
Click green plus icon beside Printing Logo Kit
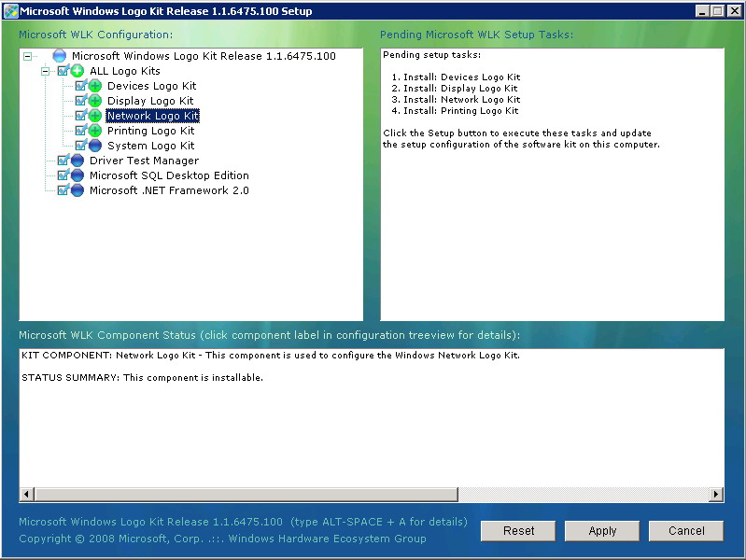tap(95, 131)
